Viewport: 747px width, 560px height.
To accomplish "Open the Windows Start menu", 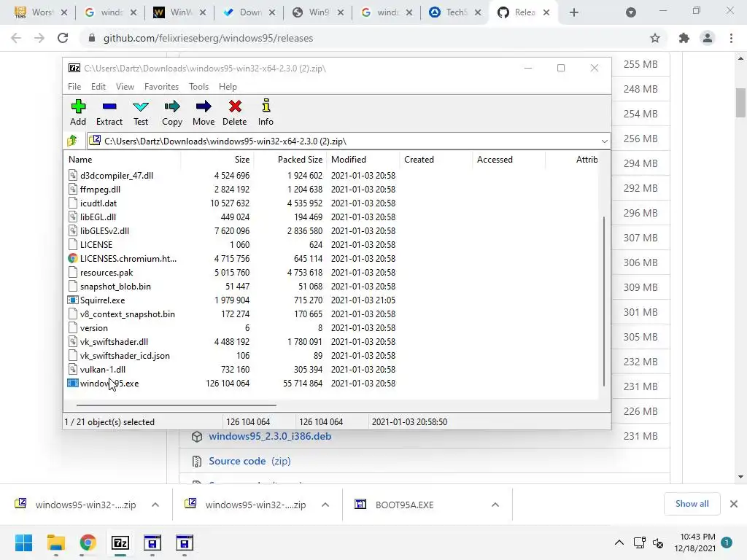I will coord(23,542).
